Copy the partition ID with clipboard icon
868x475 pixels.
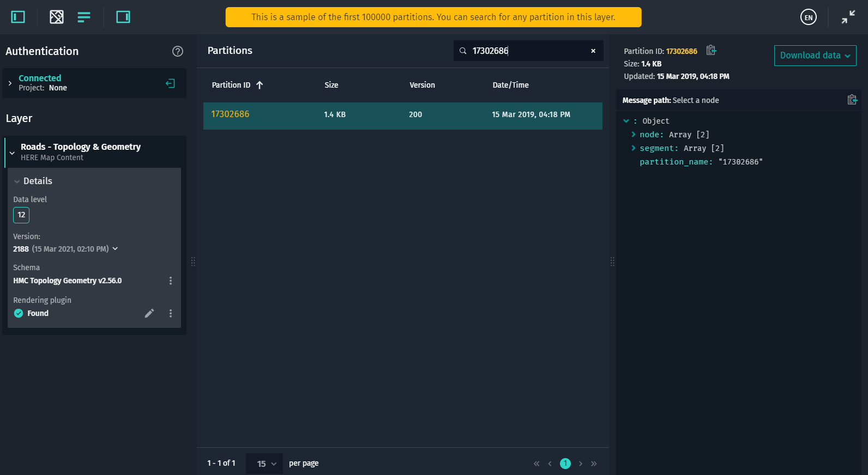(x=711, y=50)
